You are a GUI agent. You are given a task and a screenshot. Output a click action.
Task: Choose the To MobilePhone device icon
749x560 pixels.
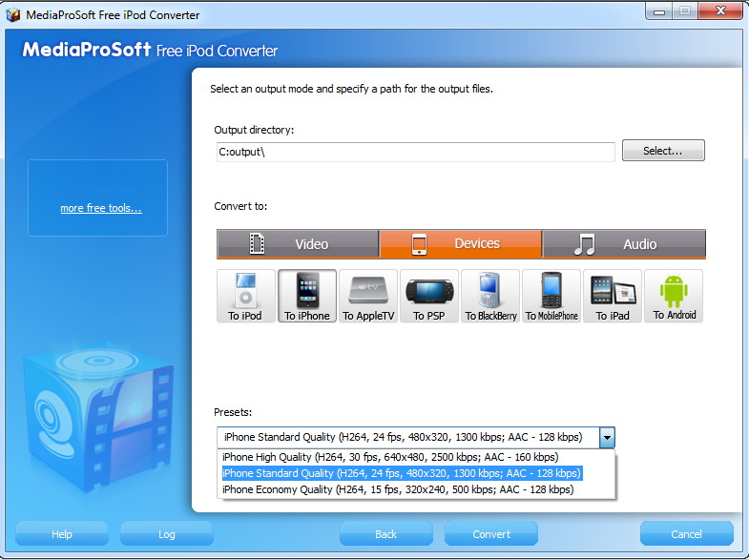(x=551, y=296)
